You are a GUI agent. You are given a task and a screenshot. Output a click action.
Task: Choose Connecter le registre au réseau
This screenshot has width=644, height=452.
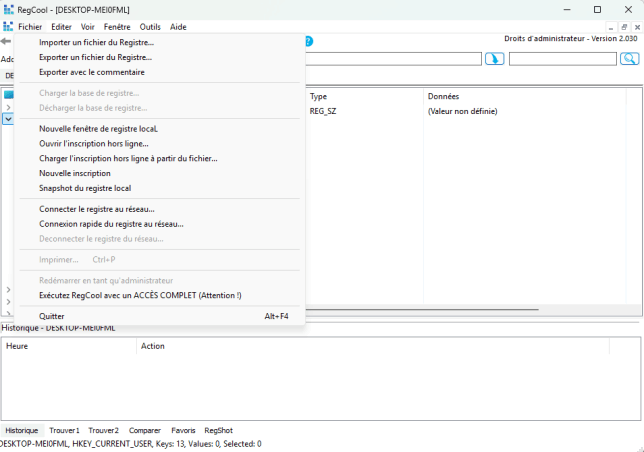click(97, 209)
